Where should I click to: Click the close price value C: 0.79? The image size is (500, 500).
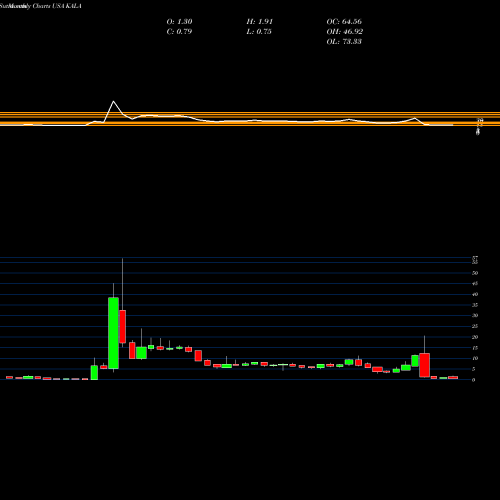pos(179,32)
